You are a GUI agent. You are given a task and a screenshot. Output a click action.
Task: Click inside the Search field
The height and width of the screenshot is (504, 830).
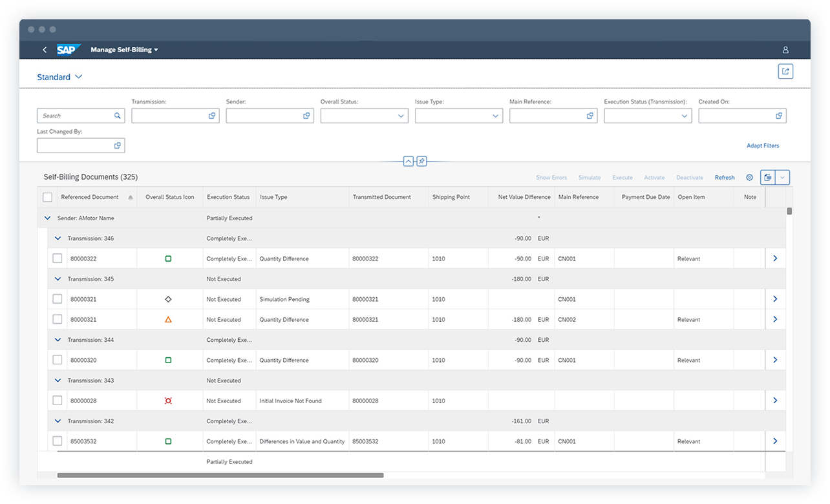(x=74, y=115)
